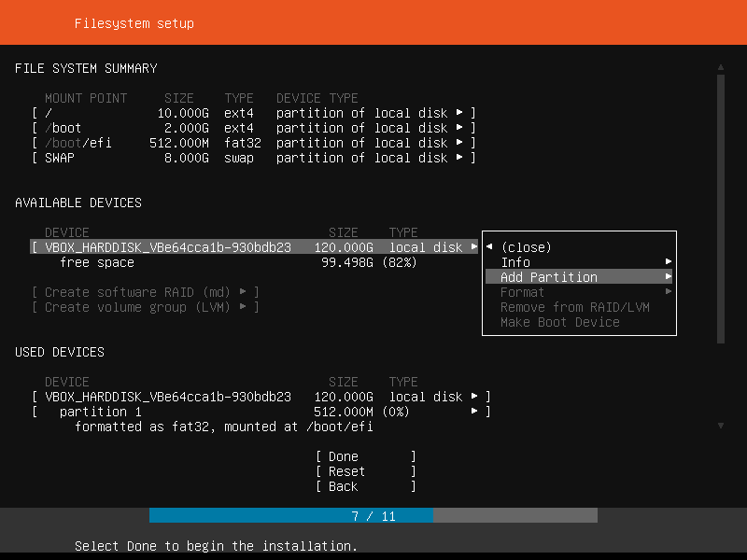The image size is (747, 560).
Task: Expand partition 1 options in Used Devices
Action: 474,411
